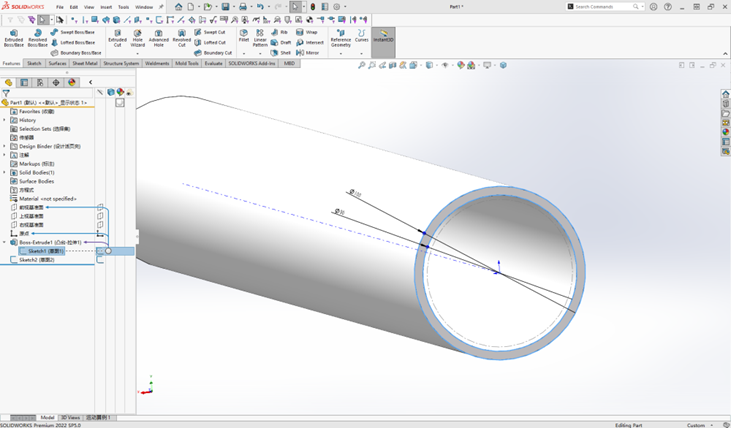
Task: Select the Rib tool
Action: pos(279,32)
